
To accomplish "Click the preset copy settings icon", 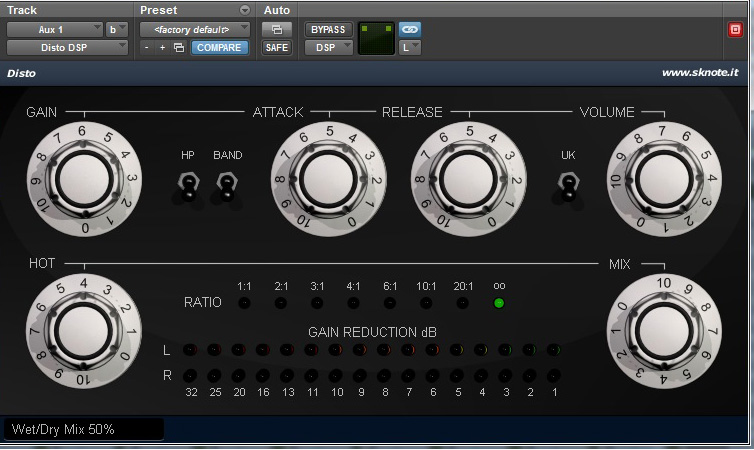I will coord(178,47).
